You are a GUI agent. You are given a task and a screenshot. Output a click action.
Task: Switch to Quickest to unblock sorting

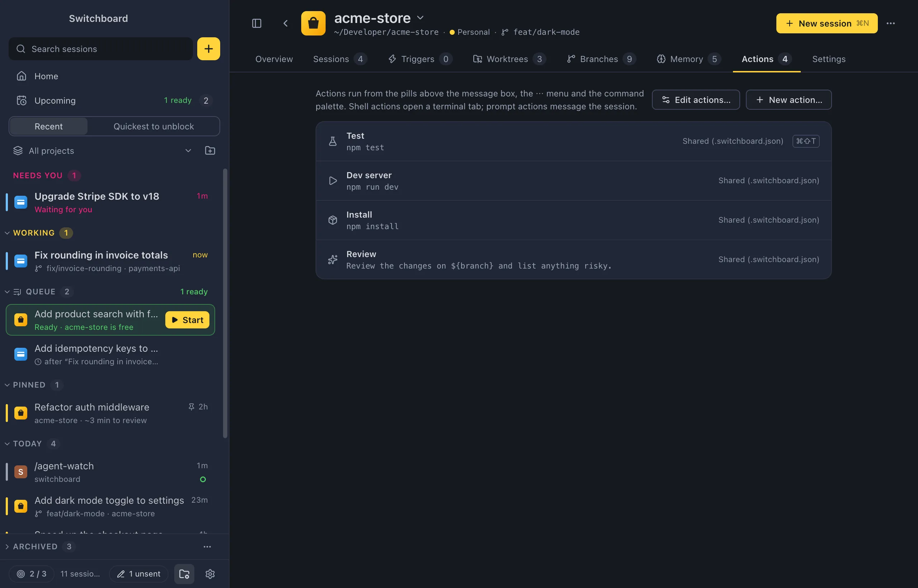(x=153, y=126)
